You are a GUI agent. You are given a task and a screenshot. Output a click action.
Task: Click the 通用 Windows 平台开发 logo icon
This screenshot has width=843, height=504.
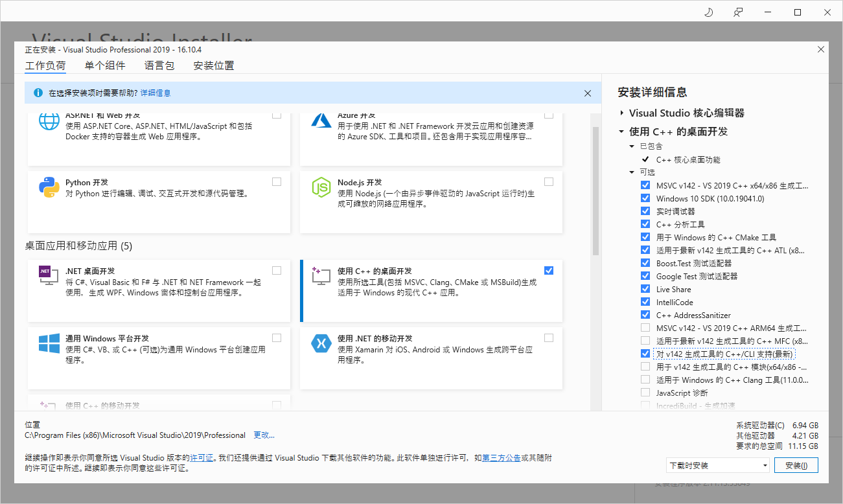tap(49, 345)
